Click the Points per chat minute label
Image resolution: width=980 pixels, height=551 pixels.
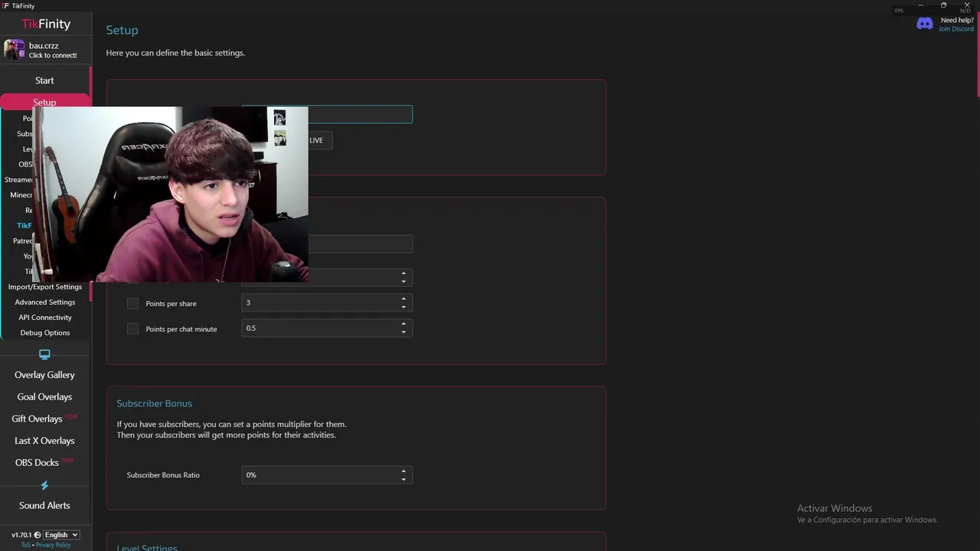[x=181, y=329]
